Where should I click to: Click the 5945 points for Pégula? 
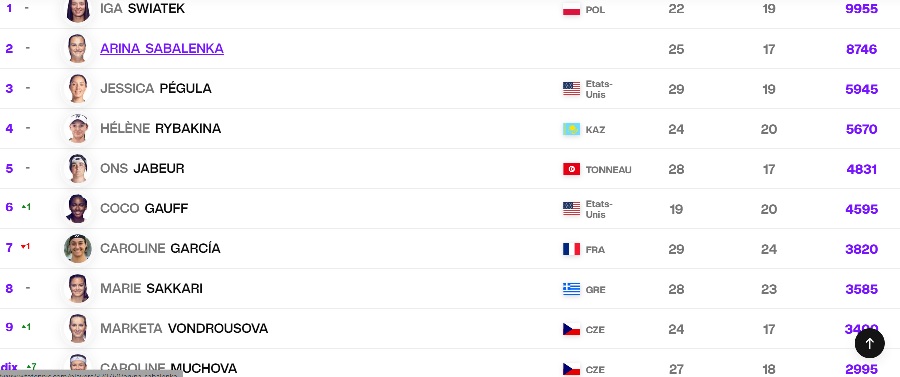pyautogui.click(x=861, y=89)
